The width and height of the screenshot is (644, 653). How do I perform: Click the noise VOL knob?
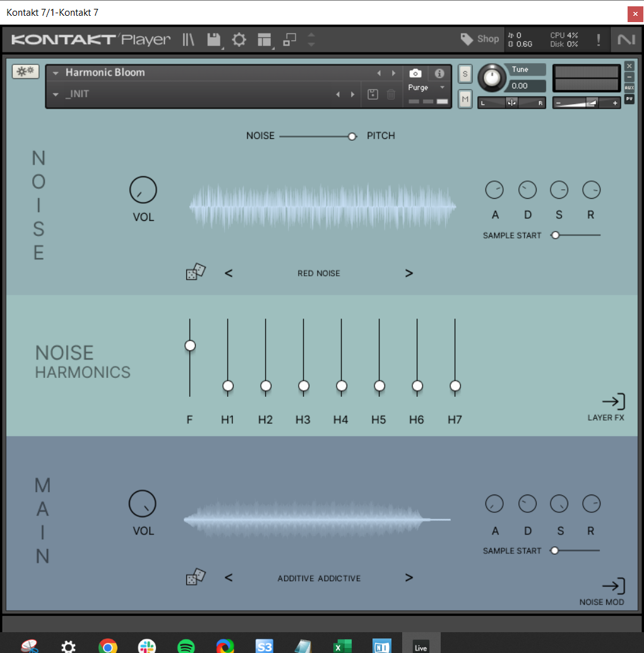pos(143,190)
